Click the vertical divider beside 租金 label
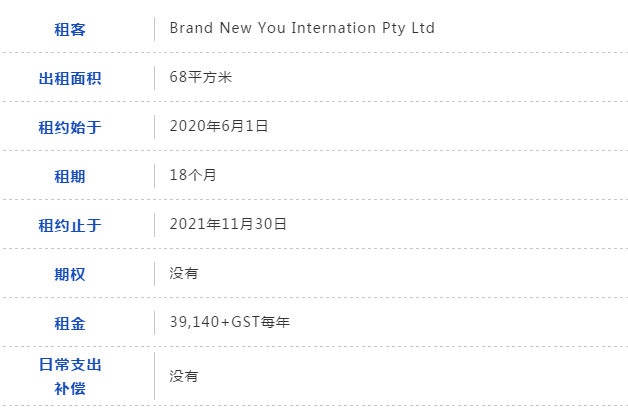This screenshot has height=415, width=628. coord(154,323)
